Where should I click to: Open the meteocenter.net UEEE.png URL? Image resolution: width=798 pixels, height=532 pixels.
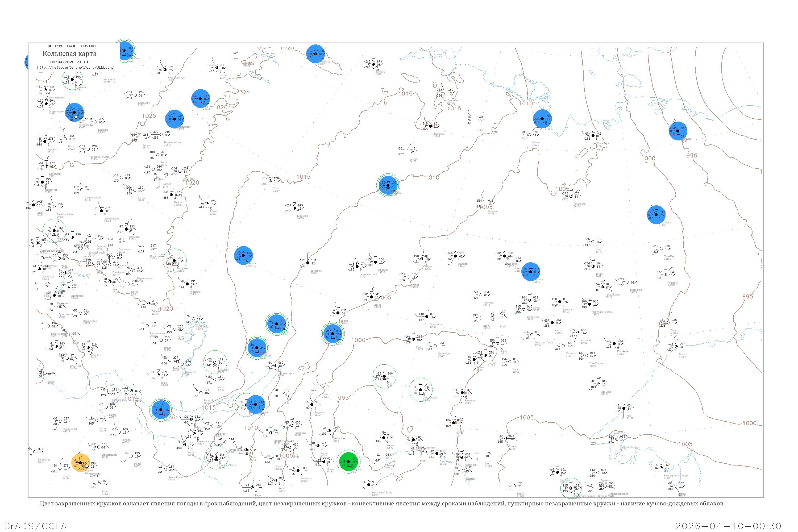(x=75, y=68)
